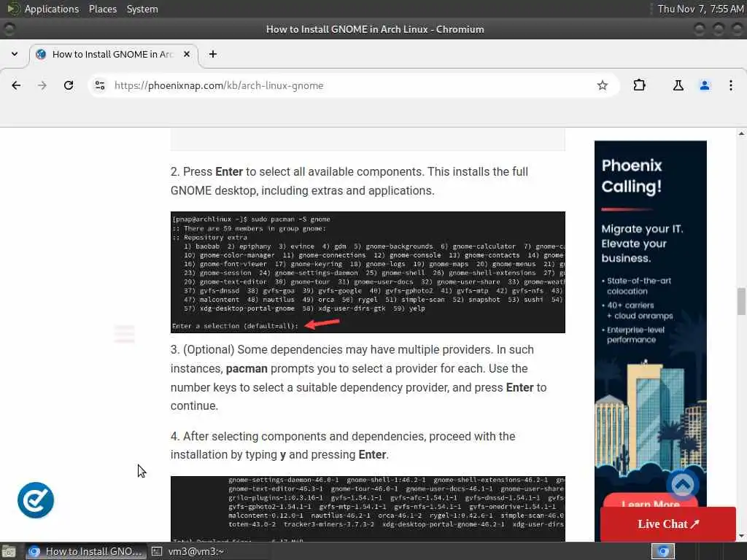
Task: Click the scrollbar up arrow
Action: [741, 133]
